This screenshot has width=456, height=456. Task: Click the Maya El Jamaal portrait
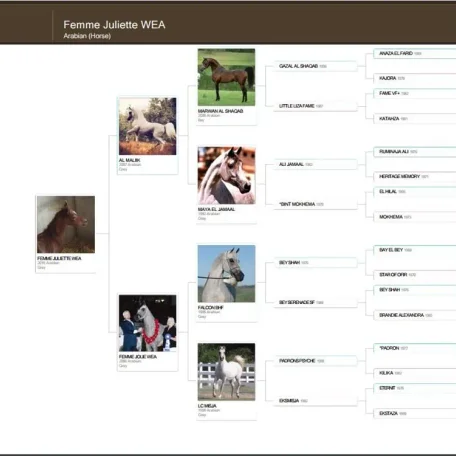(226, 176)
